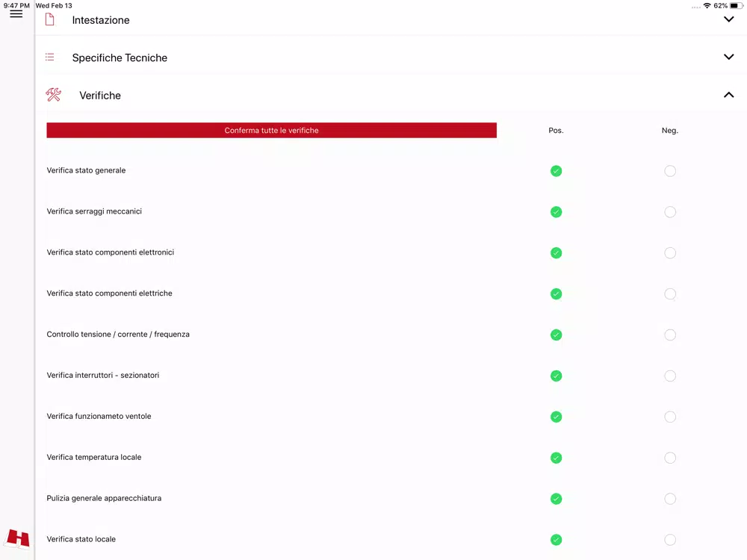Screen dimensions: 747x560
Task: Click Controllo tensione / corrente / frequenza label
Action: 118,334
